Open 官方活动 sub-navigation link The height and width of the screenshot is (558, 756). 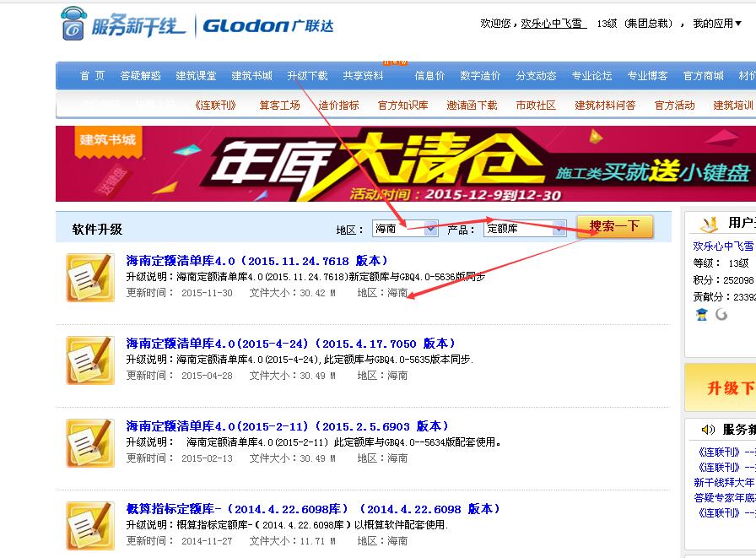point(674,106)
